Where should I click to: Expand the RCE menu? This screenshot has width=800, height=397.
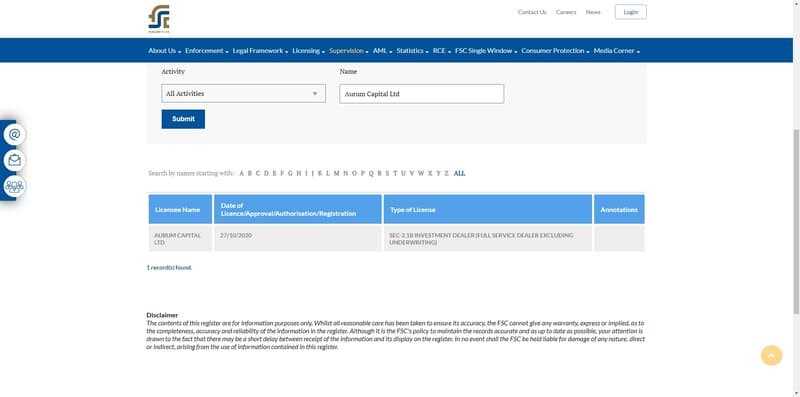coord(441,51)
